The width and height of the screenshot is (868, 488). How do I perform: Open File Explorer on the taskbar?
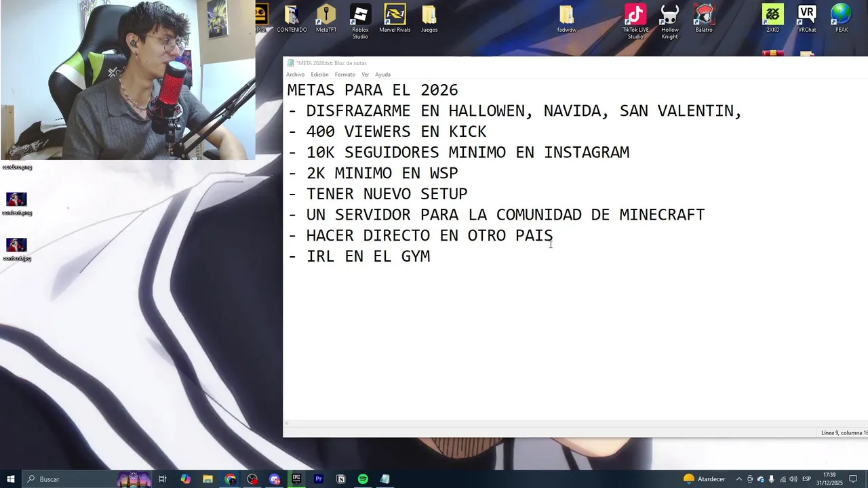tap(208, 479)
